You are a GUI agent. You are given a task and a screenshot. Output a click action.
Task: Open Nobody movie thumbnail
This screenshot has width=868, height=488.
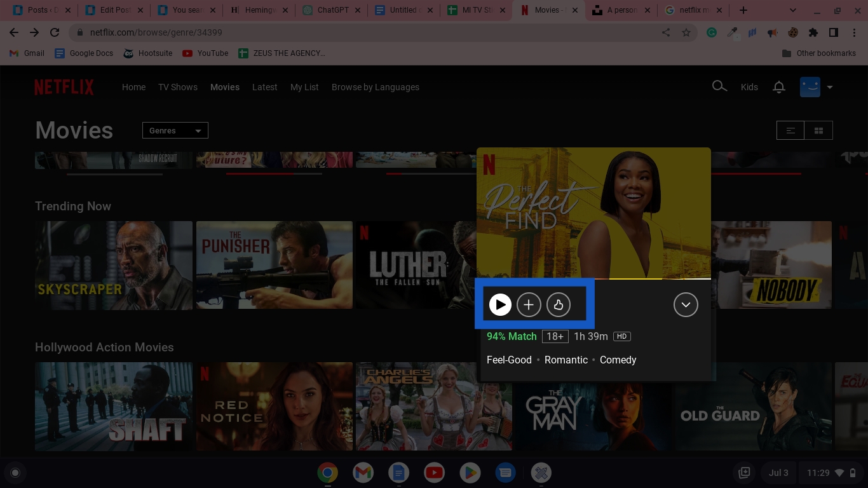pyautogui.click(x=771, y=265)
